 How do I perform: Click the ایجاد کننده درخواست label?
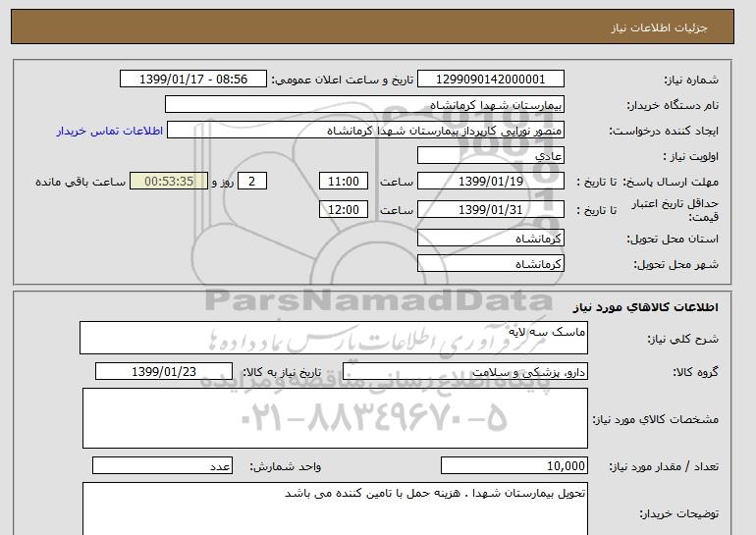click(x=664, y=131)
